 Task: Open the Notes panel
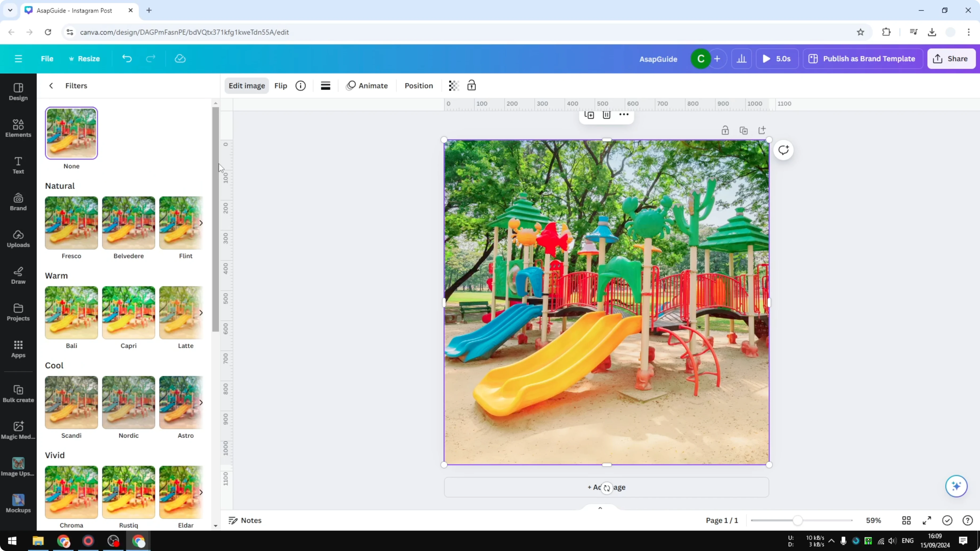point(245,520)
